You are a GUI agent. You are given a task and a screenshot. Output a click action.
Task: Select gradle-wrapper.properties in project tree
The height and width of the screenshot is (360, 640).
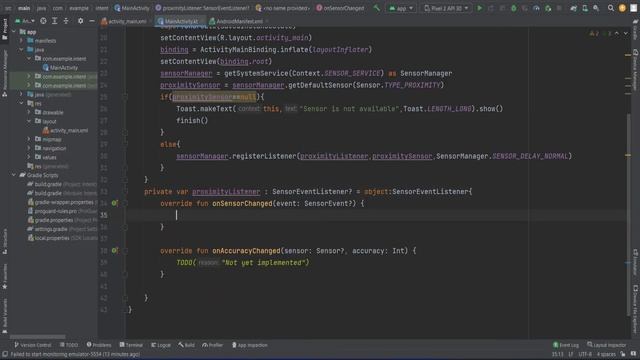[62, 202]
